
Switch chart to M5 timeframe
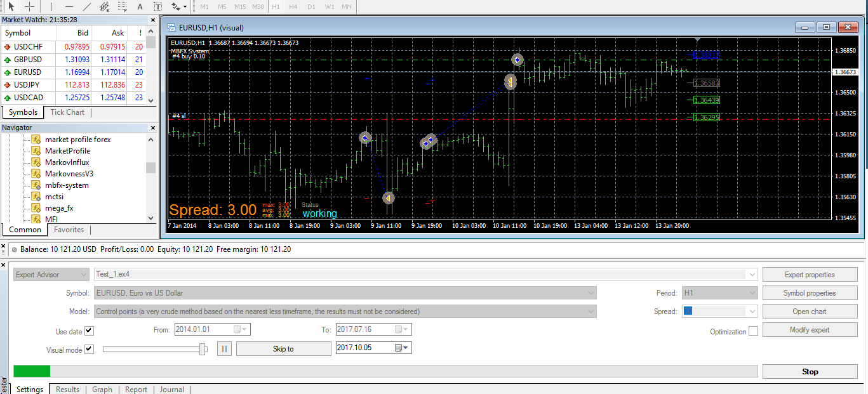(222, 6)
